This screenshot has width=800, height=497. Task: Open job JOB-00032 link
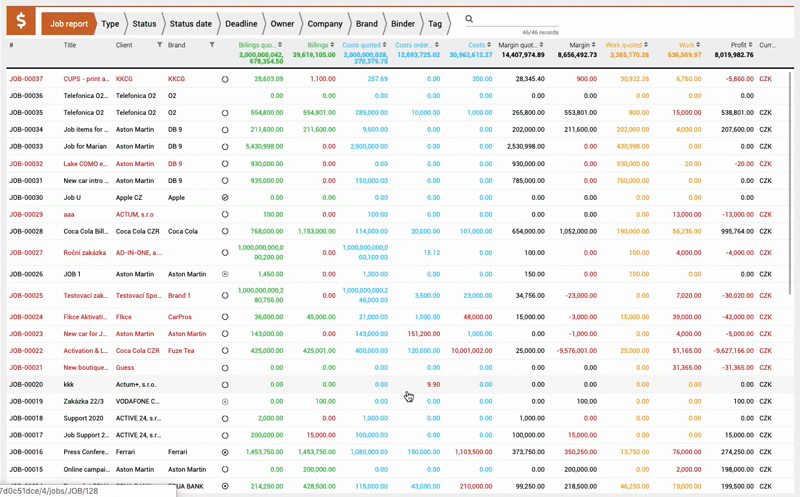26,164
